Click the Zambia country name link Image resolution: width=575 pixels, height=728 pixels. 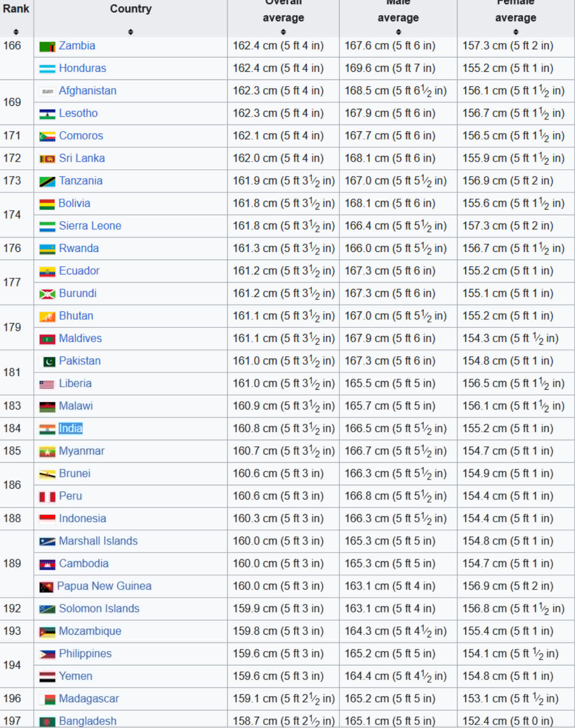pyautogui.click(x=77, y=45)
